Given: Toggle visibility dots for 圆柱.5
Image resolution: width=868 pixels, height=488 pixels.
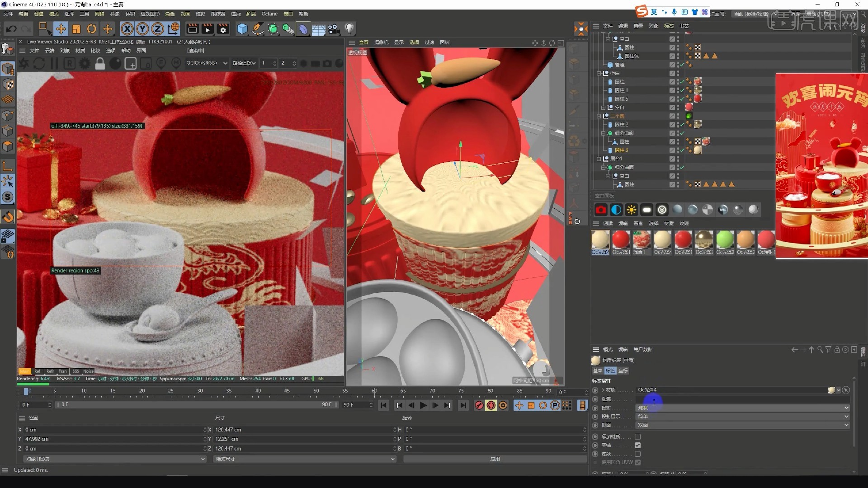Looking at the screenshot, I should pos(678,99).
